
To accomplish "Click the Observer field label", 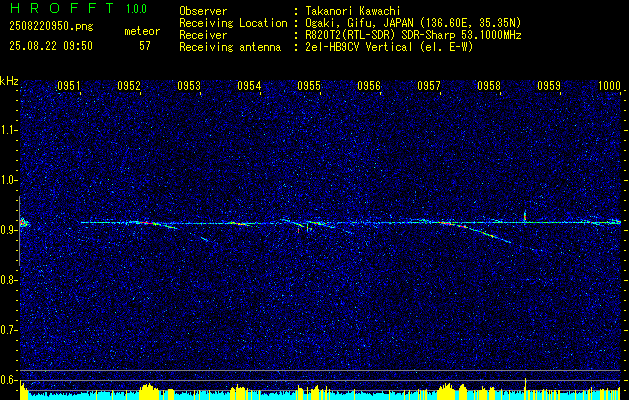I will pos(203,11).
